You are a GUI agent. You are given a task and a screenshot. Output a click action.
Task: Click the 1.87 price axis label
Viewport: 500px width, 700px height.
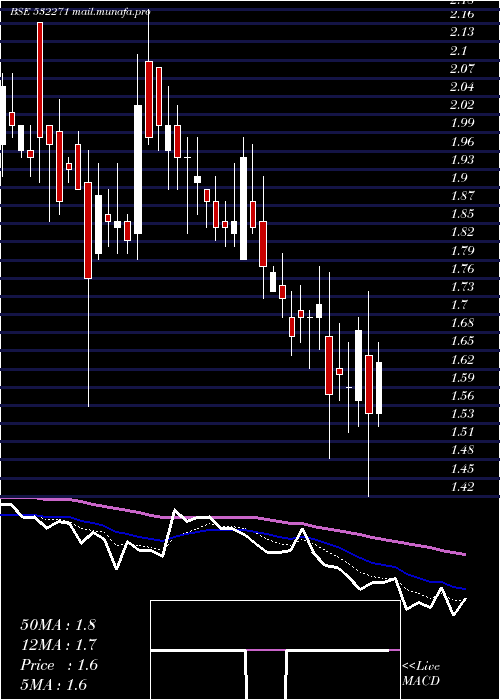(462, 196)
